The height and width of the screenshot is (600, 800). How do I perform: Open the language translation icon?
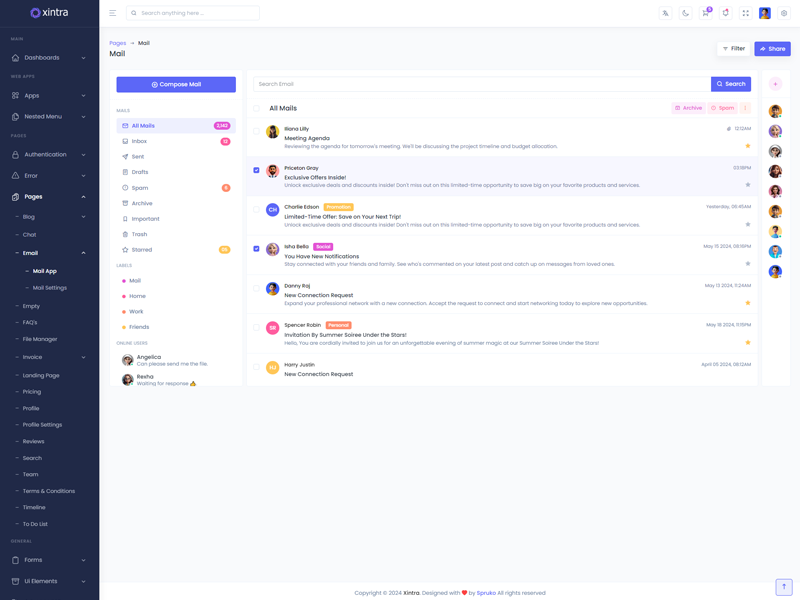[665, 13]
